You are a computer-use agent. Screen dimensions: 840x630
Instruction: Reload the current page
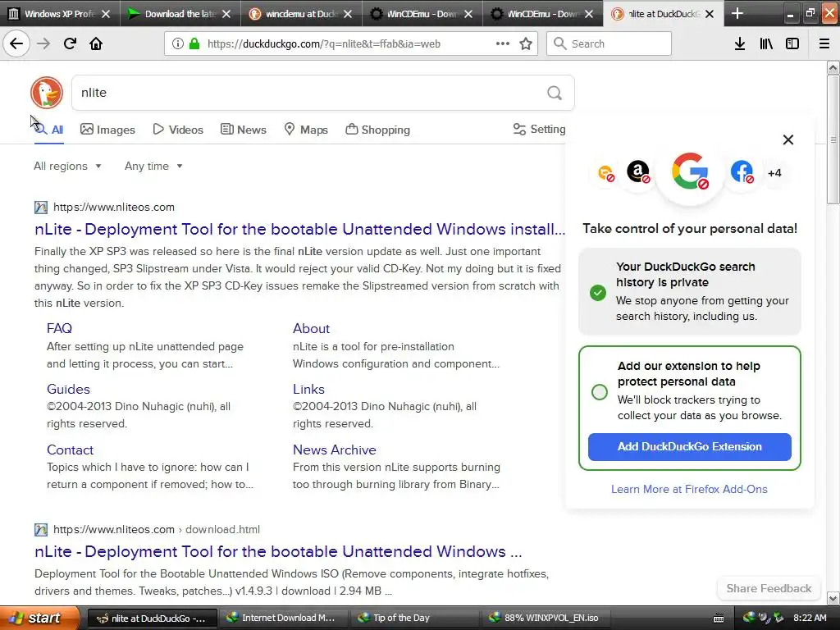(70, 43)
